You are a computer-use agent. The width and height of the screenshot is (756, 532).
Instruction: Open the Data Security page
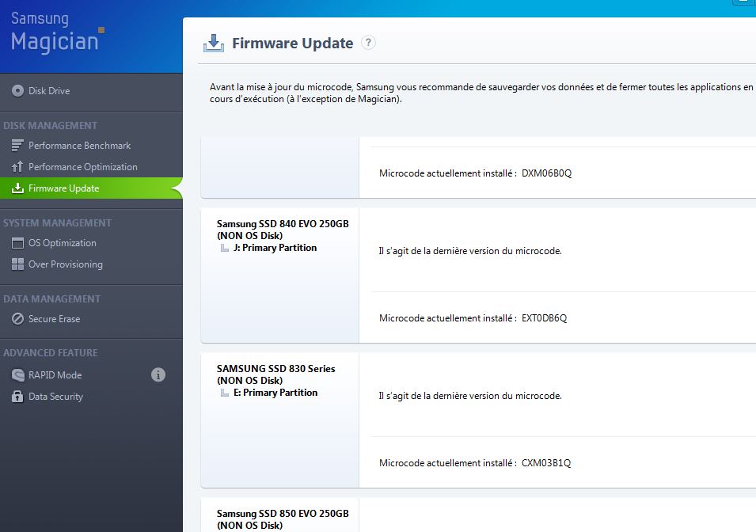pos(55,397)
